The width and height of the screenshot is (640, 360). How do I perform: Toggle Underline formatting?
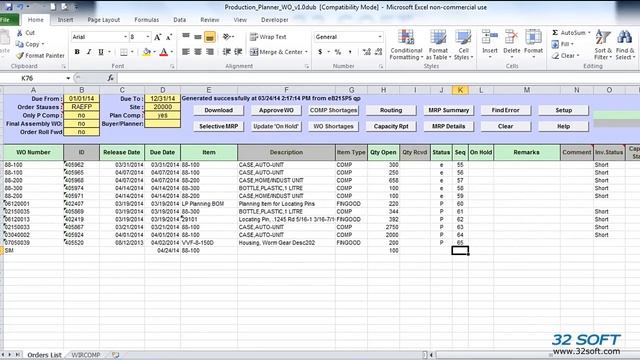point(101,52)
